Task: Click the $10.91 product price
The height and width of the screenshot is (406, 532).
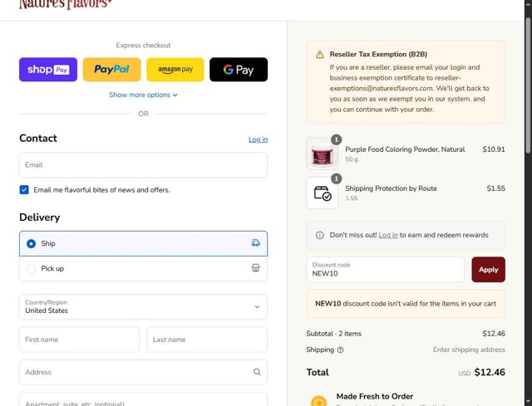Action: [x=494, y=149]
